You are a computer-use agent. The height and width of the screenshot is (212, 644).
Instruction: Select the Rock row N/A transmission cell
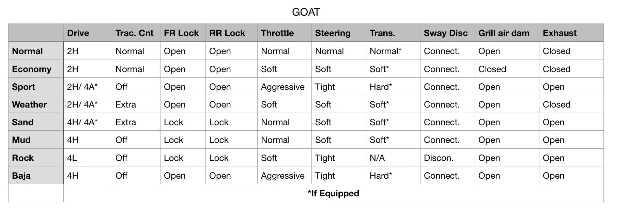pos(393,158)
